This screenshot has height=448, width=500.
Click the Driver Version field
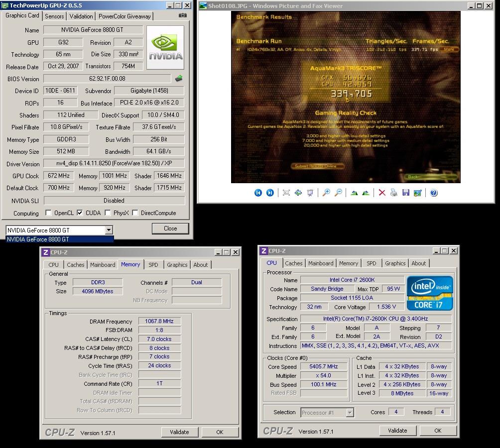pyautogui.click(x=114, y=163)
